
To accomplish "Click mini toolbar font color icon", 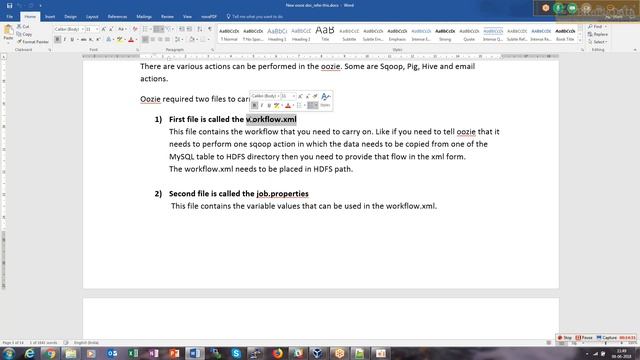I will (x=288, y=105).
